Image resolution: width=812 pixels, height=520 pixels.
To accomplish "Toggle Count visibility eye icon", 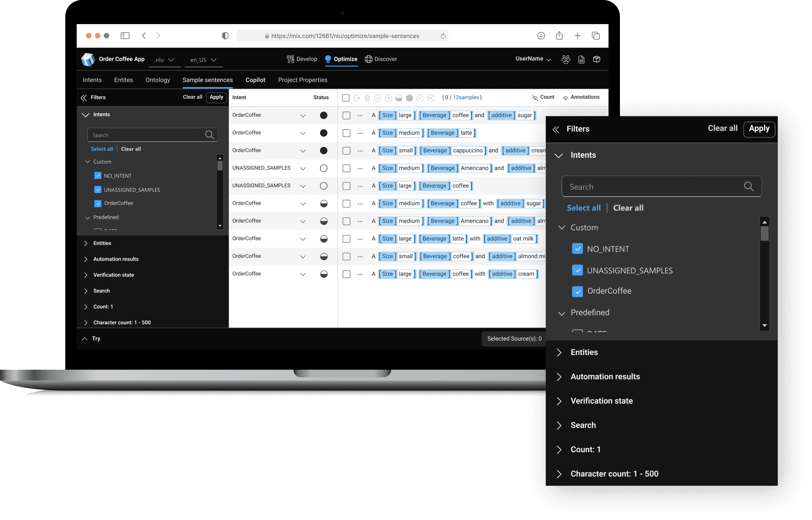I will tap(535, 98).
